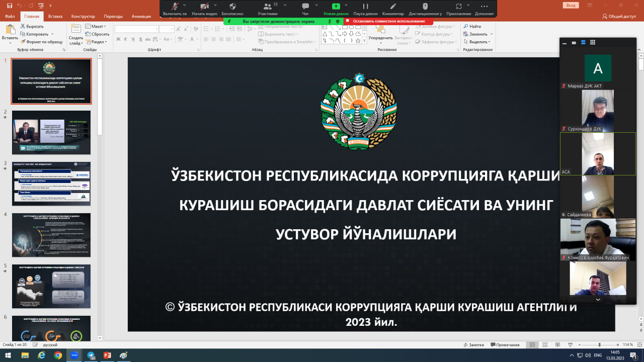Click New Share green arrow icon

tap(336, 7)
